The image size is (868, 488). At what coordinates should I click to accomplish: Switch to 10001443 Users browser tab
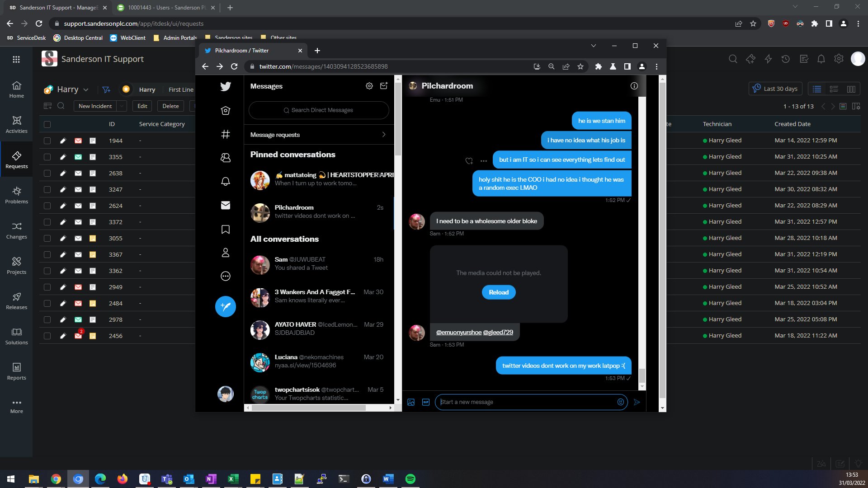pyautogui.click(x=163, y=8)
